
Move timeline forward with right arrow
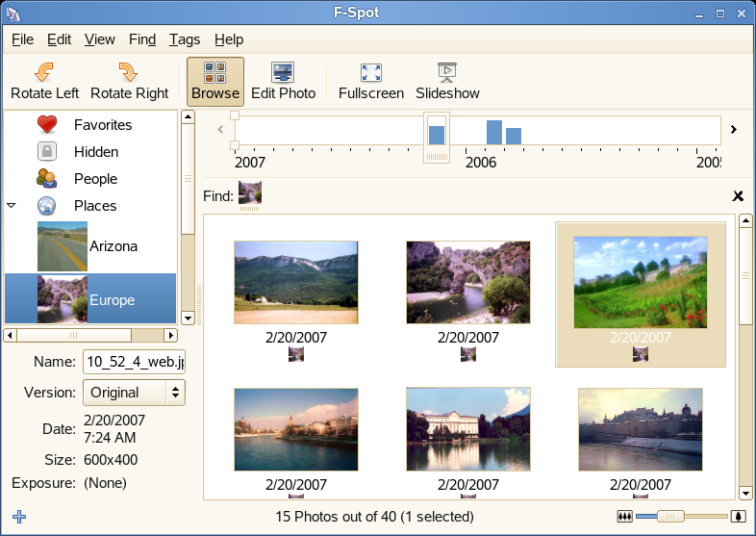[733, 129]
